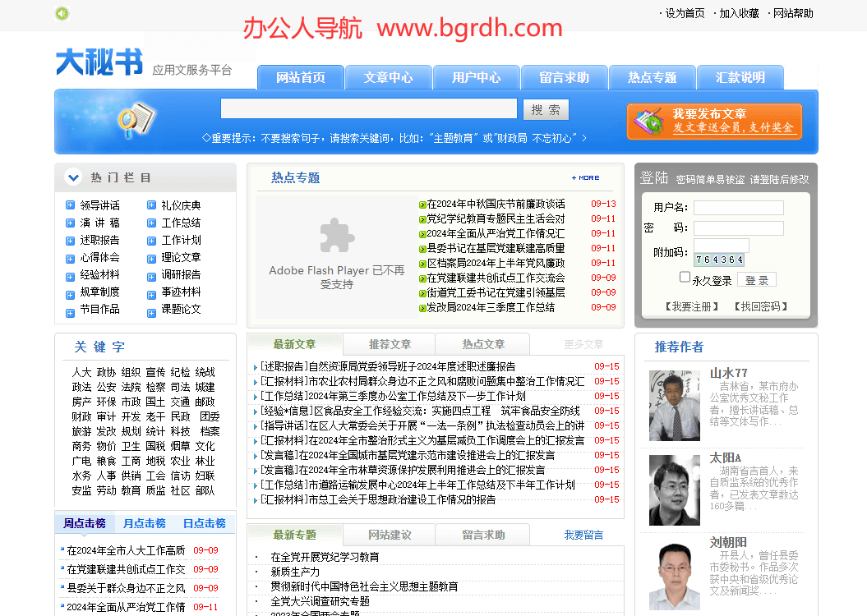This screenshot has height=616, width=867.
Task: Click the magnifier icon beside search box
Action: tap(136, 120)
